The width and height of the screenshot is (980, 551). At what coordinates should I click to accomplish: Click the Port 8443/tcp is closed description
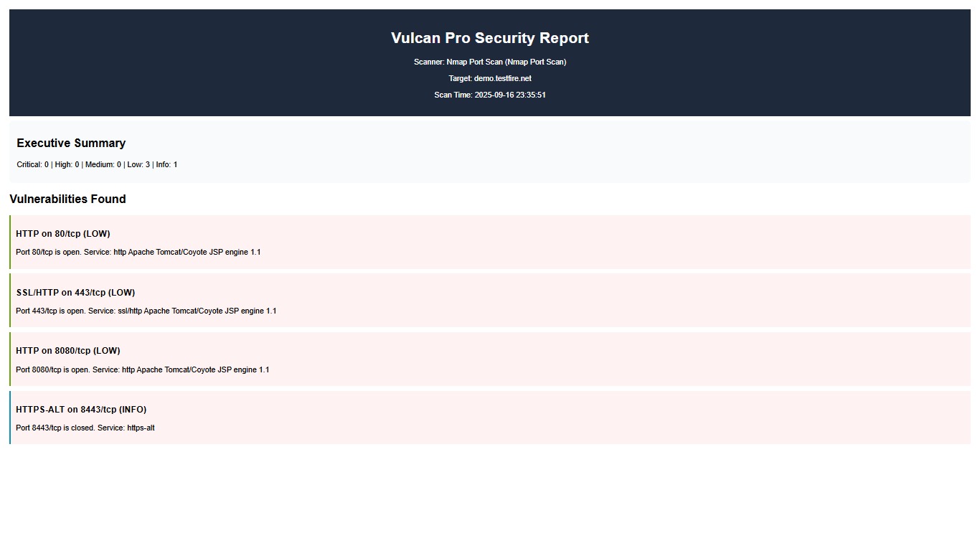85,428
